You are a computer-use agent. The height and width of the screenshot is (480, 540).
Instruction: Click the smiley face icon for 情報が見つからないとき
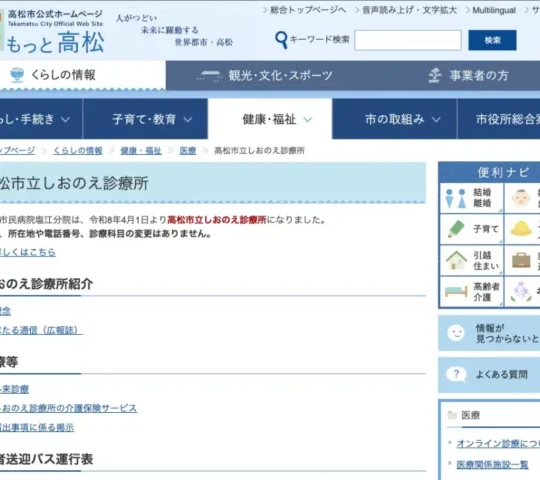[456, 333]
